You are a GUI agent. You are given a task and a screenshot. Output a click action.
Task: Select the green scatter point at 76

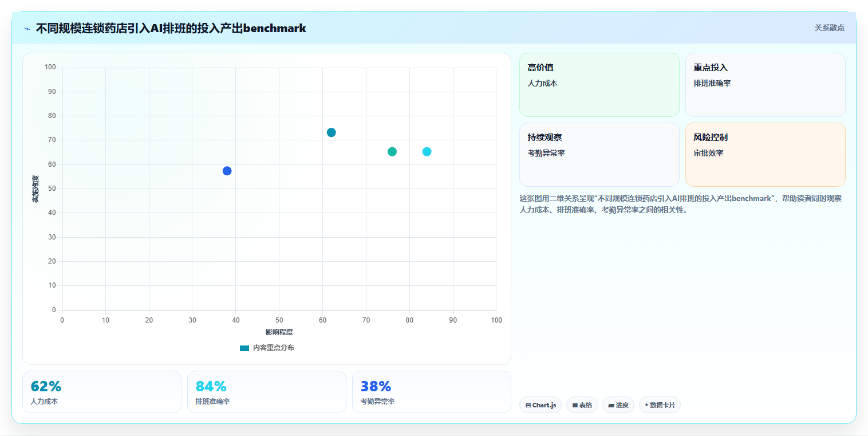click(392, 152)
